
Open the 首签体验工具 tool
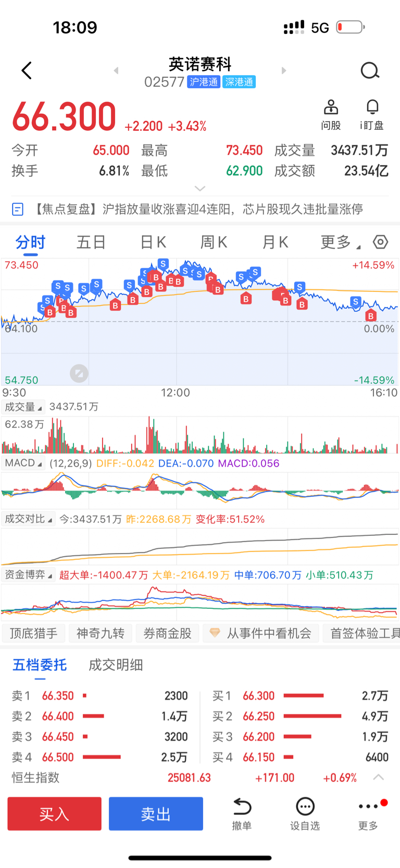pyautogui.click(x=361, y=633)
